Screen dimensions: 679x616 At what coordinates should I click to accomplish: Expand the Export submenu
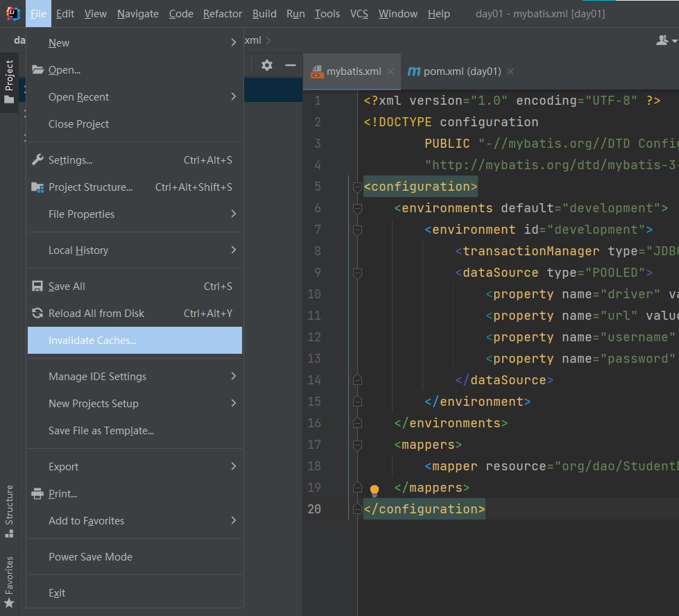pos(135,467)
